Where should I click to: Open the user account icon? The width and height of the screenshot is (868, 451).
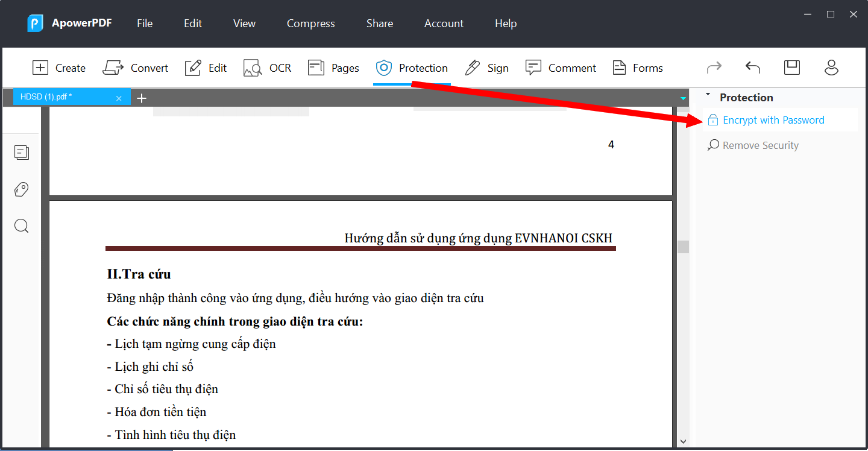[x=831, y=68]
